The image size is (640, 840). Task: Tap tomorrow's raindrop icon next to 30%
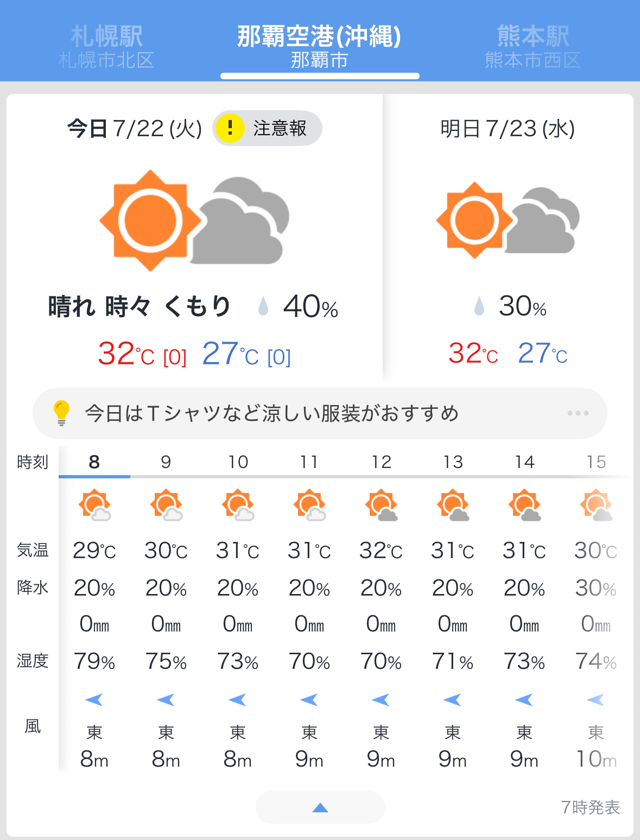tap(479, 306)
